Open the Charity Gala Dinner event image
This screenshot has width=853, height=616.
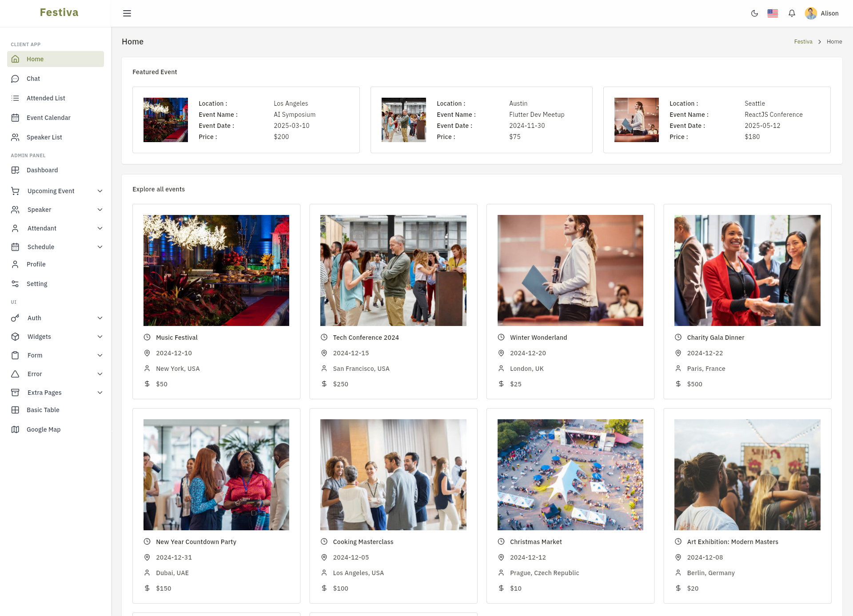(747, 270)
